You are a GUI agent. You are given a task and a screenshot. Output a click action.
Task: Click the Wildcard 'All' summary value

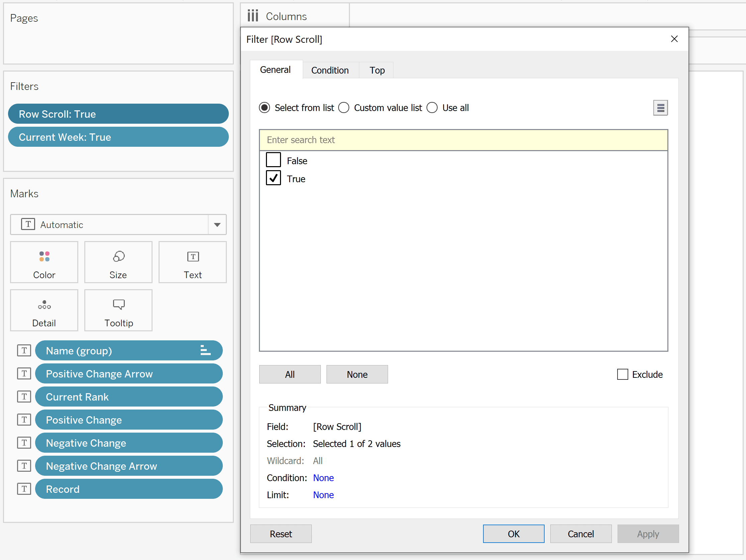coord(318,461)
